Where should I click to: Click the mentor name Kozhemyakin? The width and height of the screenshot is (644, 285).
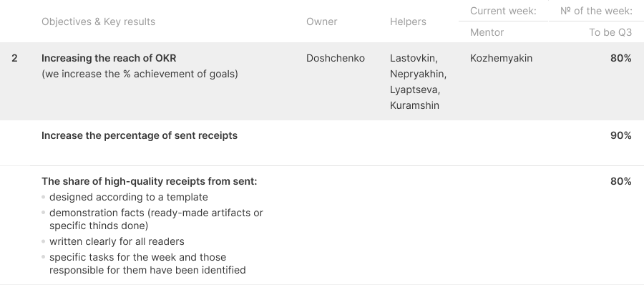pos(501,59)
